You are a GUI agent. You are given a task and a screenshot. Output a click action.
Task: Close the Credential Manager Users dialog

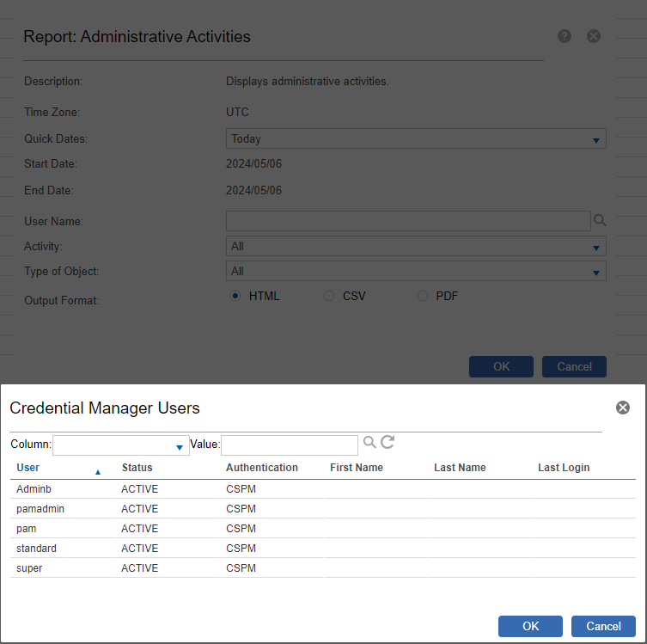(623, 408)
